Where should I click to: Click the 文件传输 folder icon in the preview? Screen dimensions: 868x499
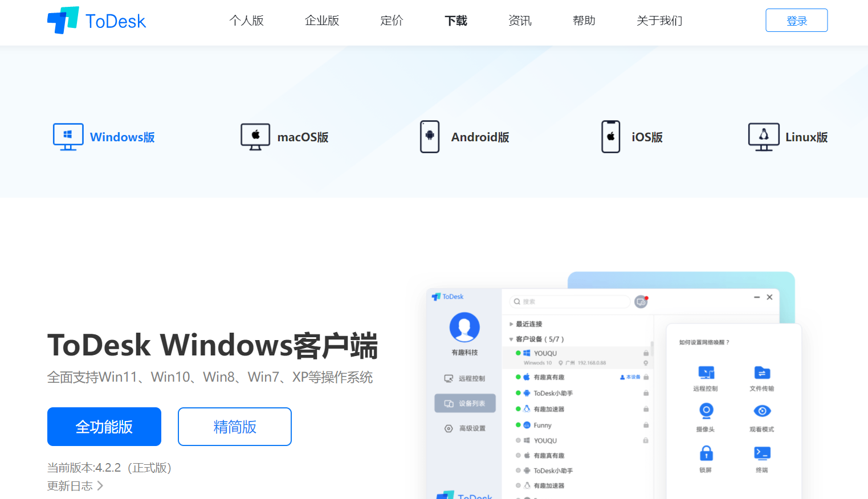click(x=762, y=373)
